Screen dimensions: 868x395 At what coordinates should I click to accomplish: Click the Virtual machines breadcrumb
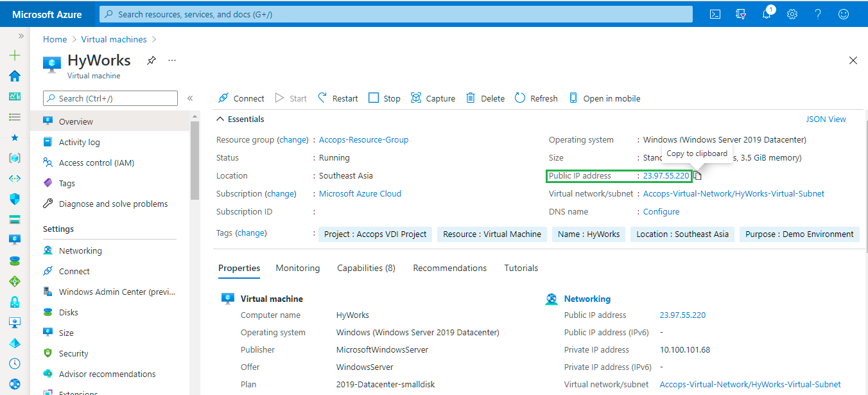pyautogui.click(x=114, y=39)
